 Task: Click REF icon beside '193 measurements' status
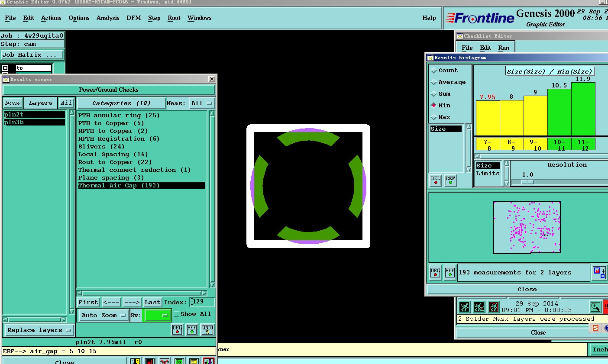pyautogui.click(x=450, y=273)
